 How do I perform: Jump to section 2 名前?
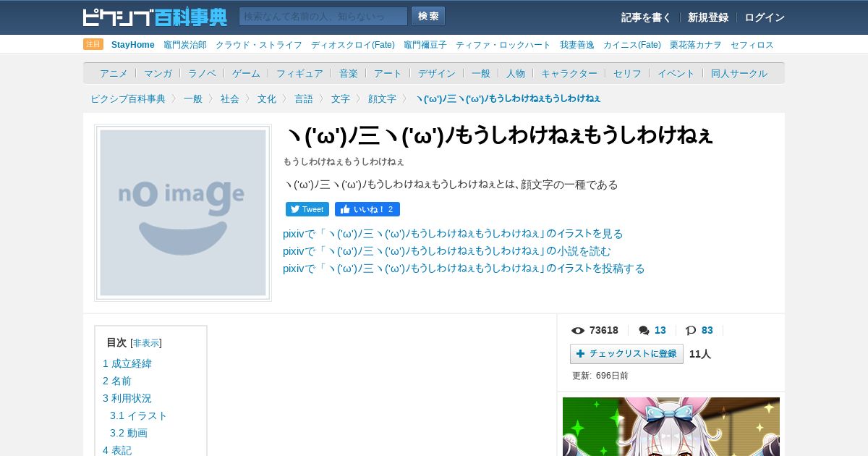(117, 381)
